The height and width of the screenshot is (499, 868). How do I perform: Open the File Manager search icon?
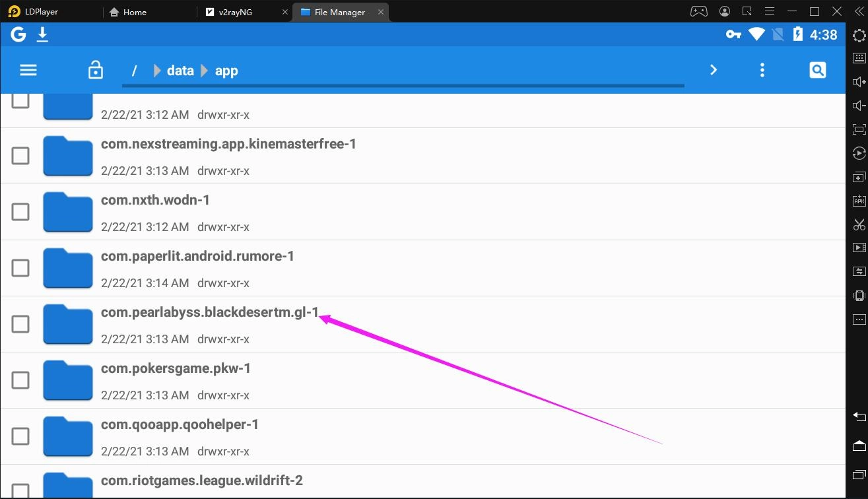click(817, 69)
